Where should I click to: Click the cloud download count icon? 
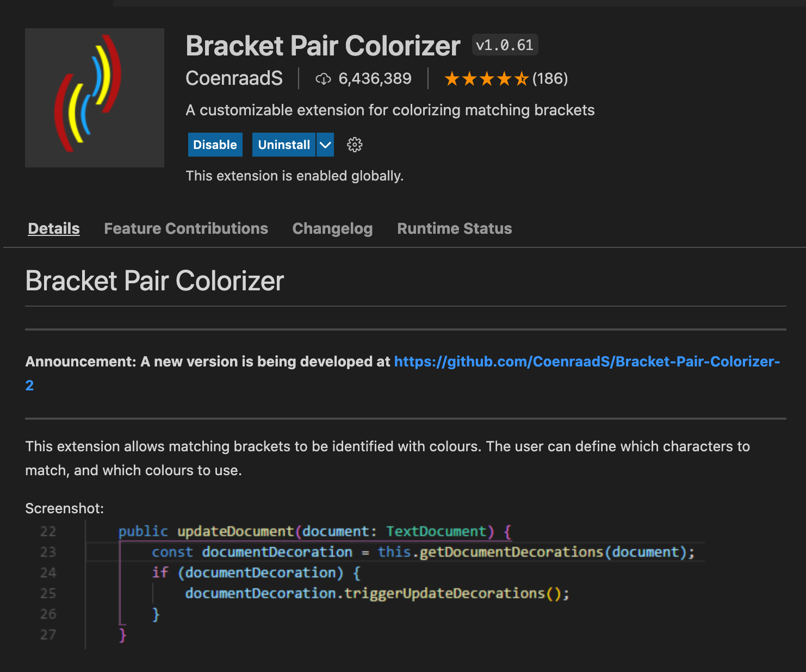click(323, 79)
